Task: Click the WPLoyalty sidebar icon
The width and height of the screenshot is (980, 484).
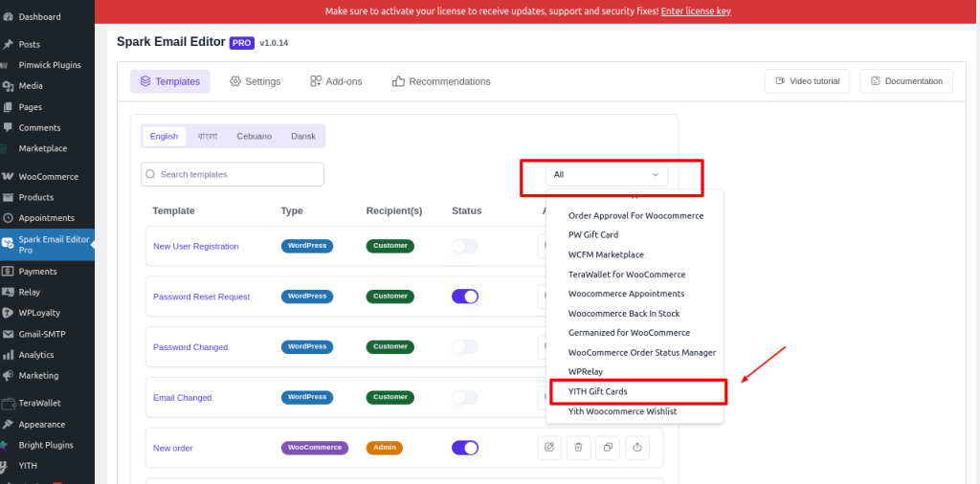Action: pos(8,313)
